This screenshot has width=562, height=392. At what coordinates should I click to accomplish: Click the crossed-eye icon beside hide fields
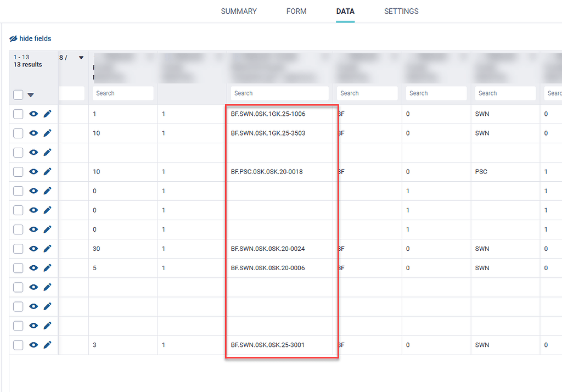[x=14, y=38]
